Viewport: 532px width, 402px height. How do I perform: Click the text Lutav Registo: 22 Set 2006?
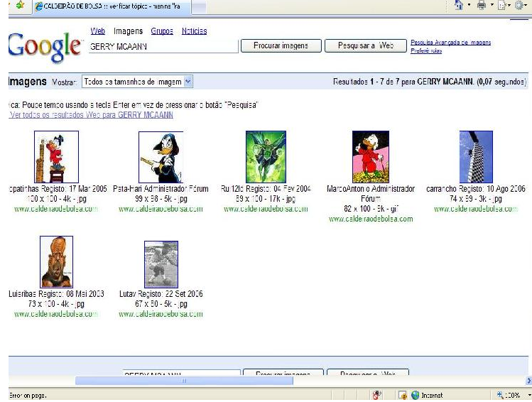[161, 294]
